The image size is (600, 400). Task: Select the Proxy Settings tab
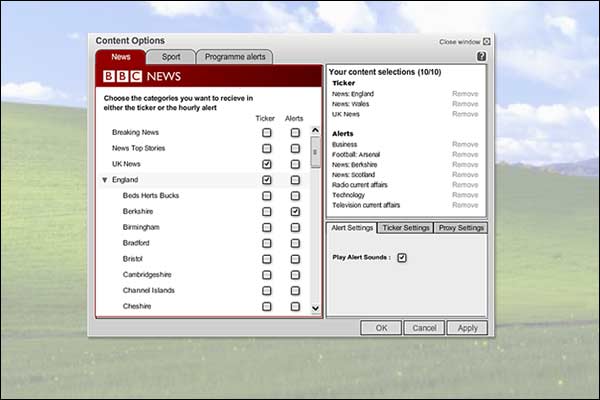(461, 228)
